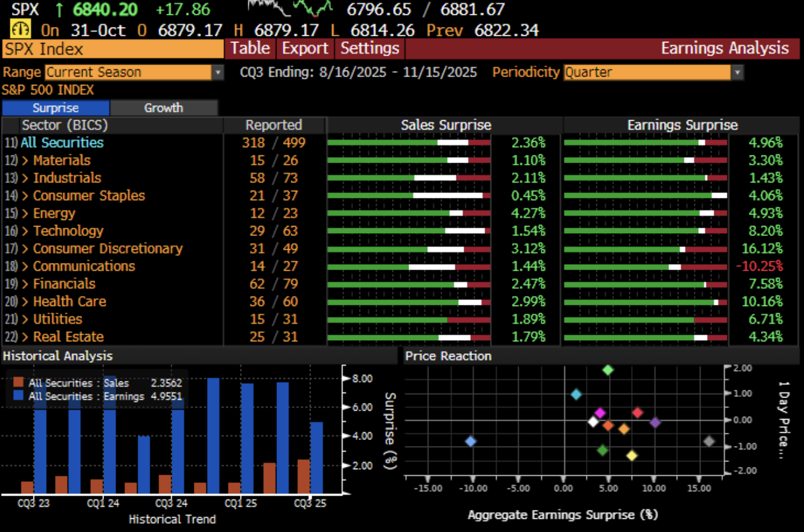
Task: Click the Earnings Surprise column header
Action: [683, 125]
